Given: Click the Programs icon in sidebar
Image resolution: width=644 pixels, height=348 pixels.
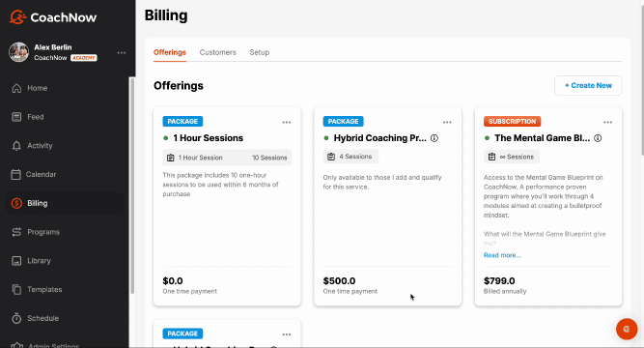Looking at the screenshot, I should click(x=16, y=232).
